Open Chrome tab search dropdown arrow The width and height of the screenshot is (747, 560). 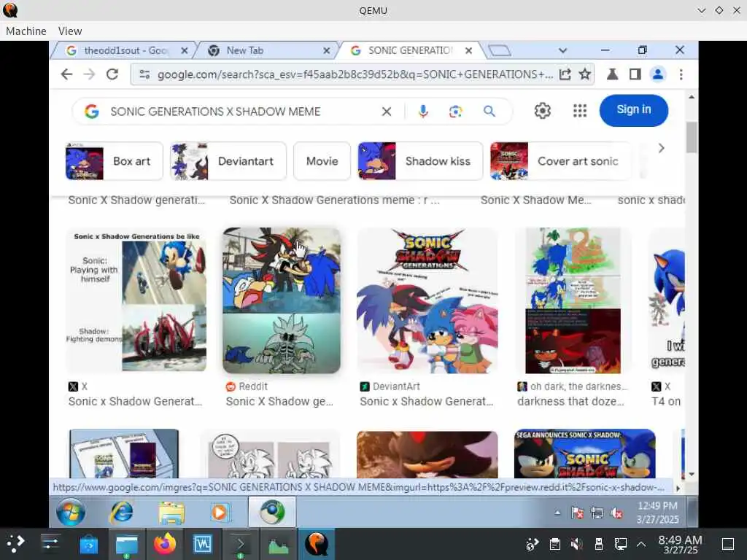(x=562, y=50)
